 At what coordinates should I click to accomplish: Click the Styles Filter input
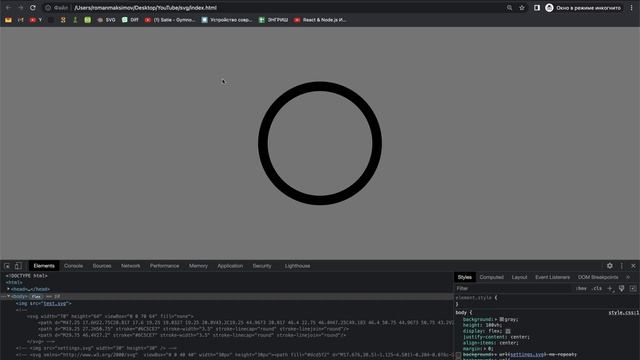pyautogui.click(x=512, y=289)
